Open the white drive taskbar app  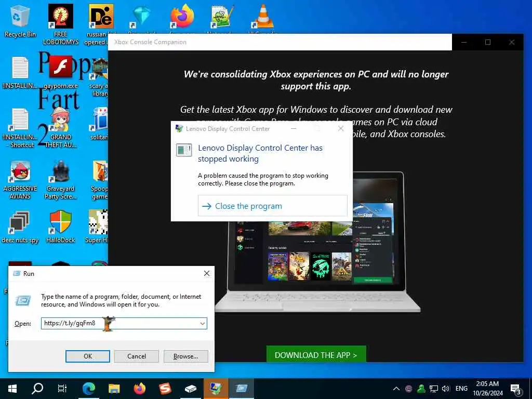click(x=190, y=389)
